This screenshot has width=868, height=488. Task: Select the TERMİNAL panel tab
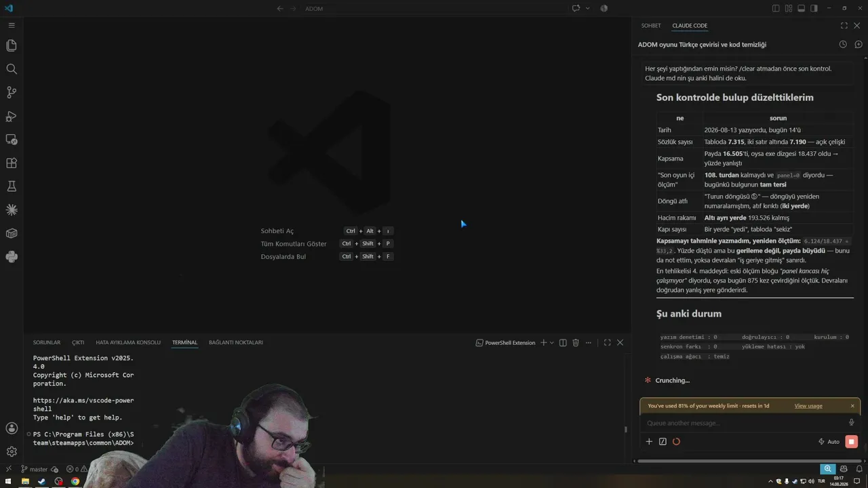184,343
